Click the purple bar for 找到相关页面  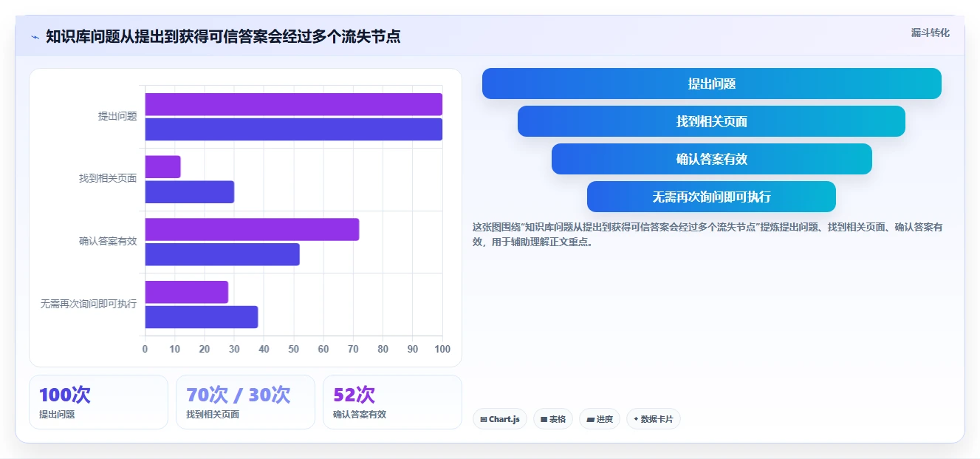tap(162, 167)
